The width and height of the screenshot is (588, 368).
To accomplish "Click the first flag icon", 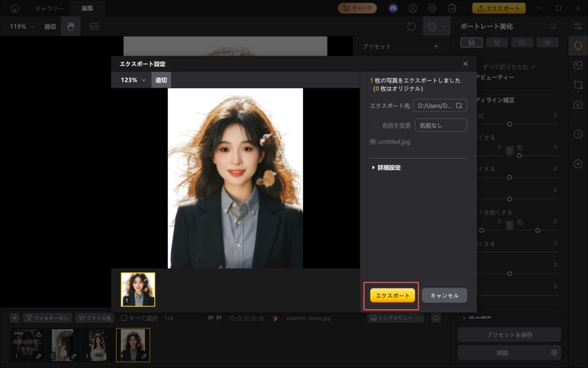I will [211, 318].
